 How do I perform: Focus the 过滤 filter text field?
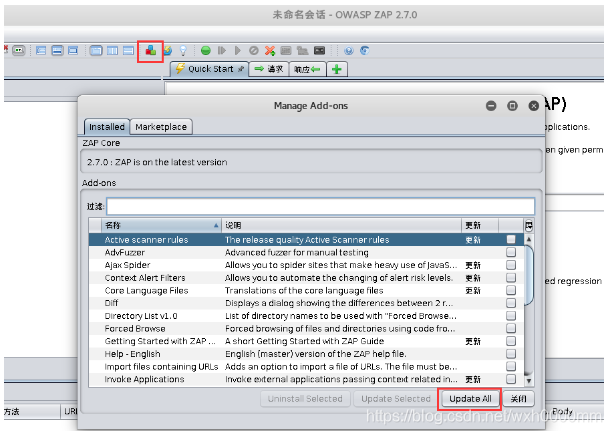coord(320,206)
